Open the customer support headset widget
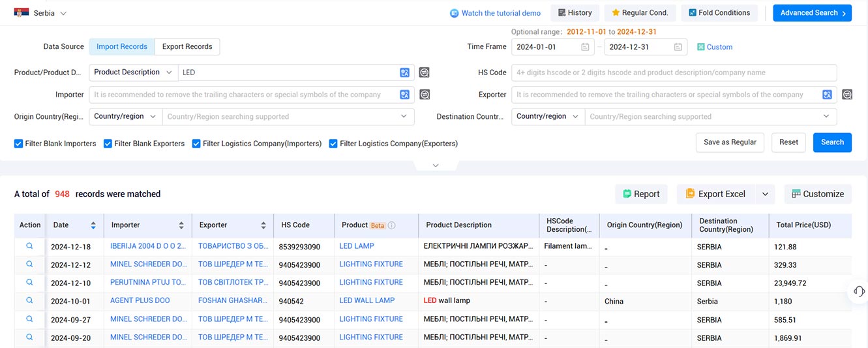This screenshot has height=348, width=868. pyautogui.click(x=859, y=291)
